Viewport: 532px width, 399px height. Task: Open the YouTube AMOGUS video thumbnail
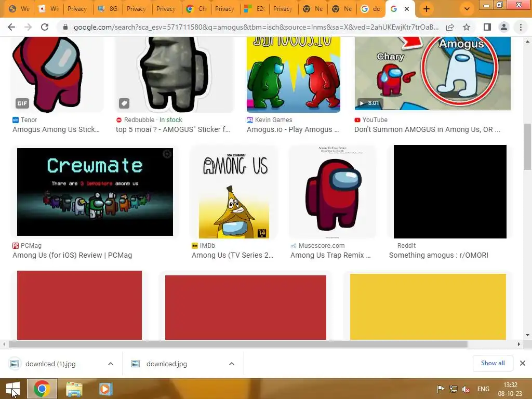[x=433, y=74]
